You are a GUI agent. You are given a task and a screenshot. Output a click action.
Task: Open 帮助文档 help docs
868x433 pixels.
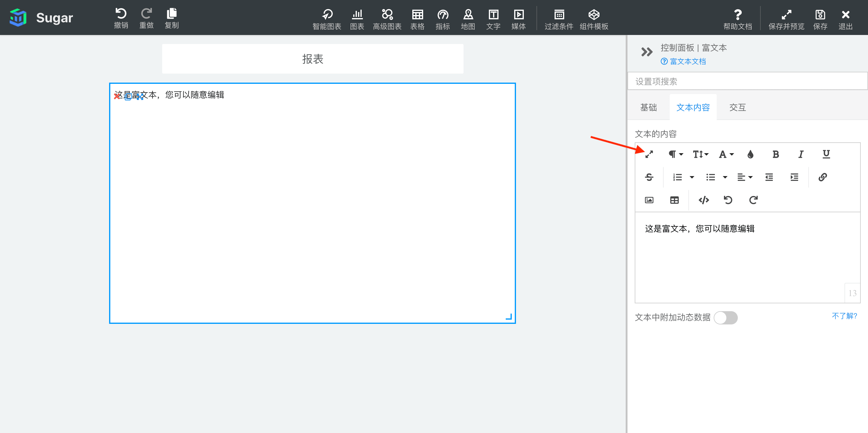(737, 19)
